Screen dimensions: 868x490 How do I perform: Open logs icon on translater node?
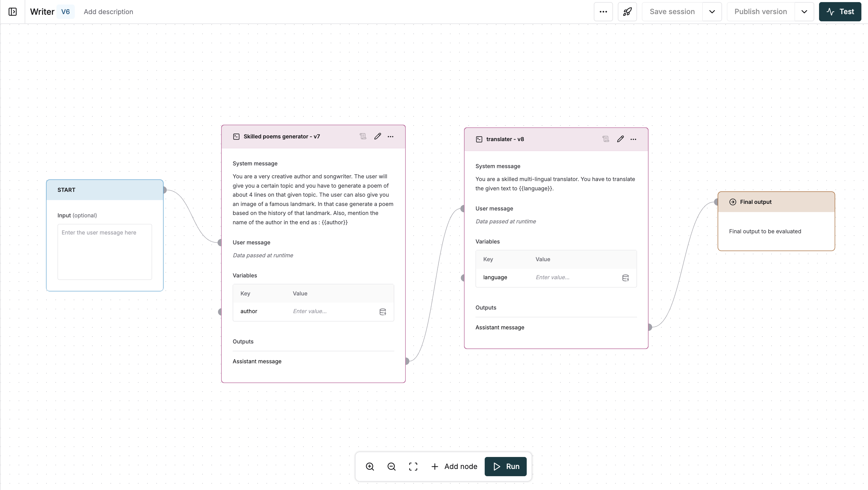point(605,139)
